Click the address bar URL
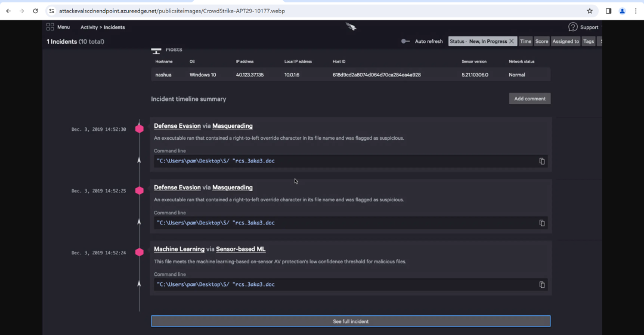644x335 pixels. (172, 11)
